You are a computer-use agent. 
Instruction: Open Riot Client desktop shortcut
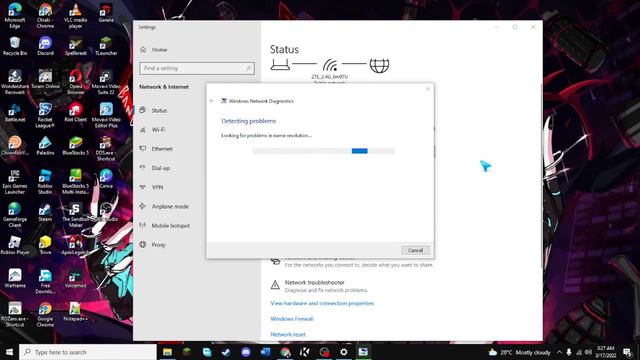(x=76, y=113)
